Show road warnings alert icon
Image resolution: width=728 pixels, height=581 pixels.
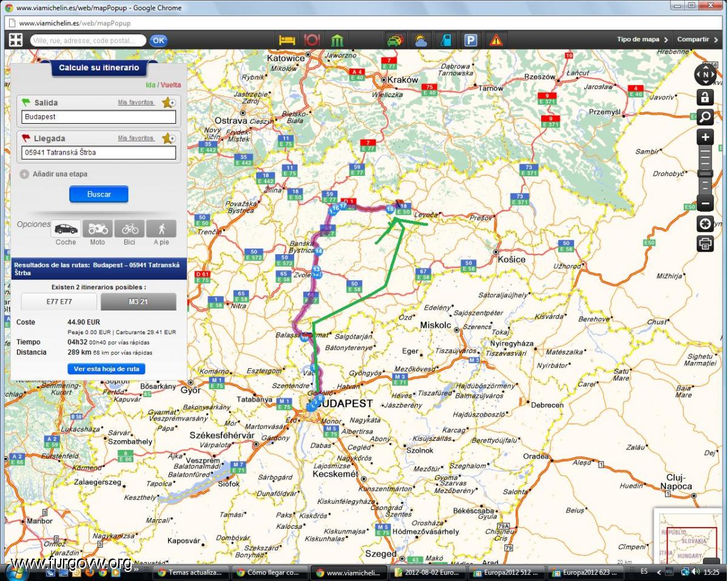[x=496, y=40]
